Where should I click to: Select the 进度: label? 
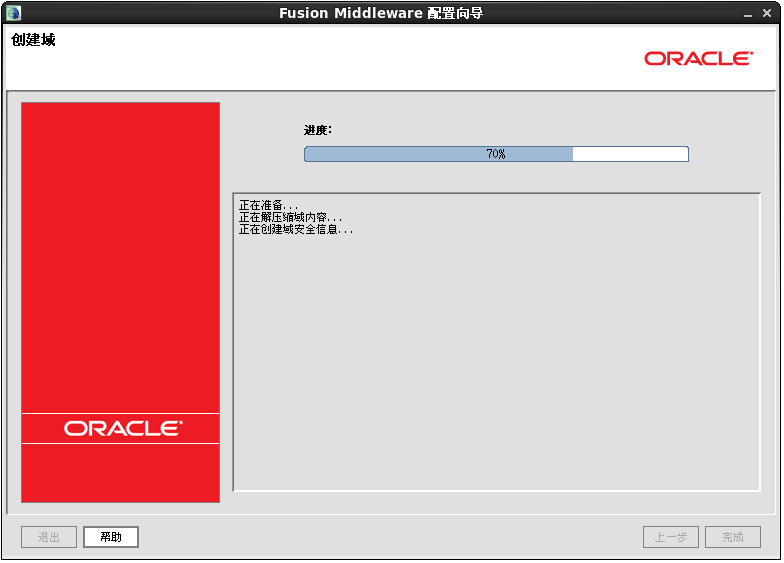pos(318,130)
